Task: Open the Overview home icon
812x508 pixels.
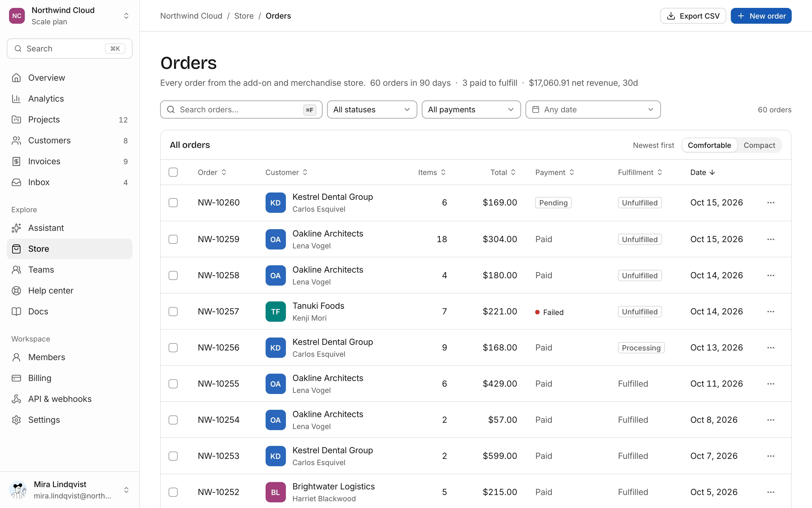Action: click(x=16, y=78)
